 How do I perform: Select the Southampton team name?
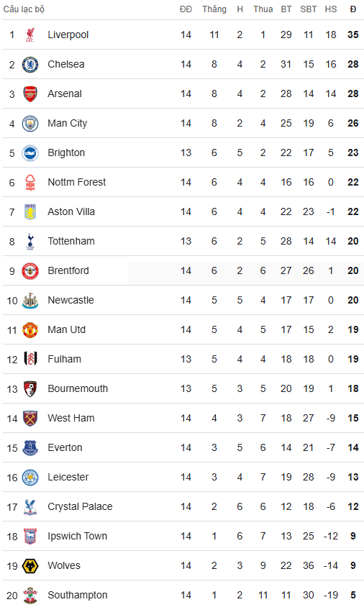[78, 595]
